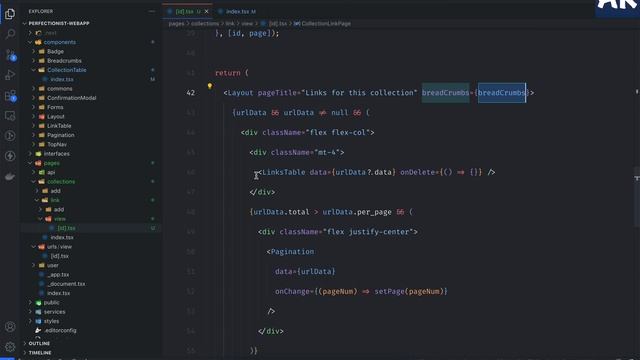Viewport: 640px width, 360px height.
Task: Click the 'return' keyword in the editor
Action: pos(228,73)
